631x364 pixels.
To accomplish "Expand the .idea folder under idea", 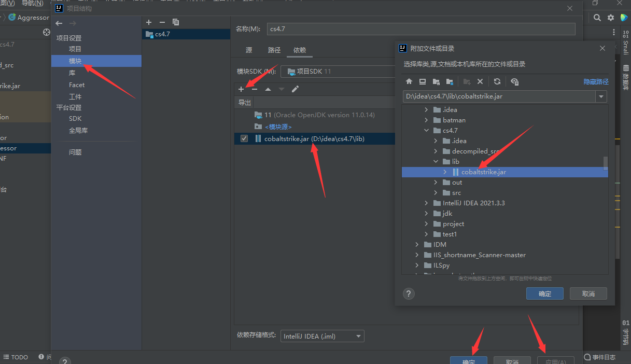I will (x=427, y=109).
